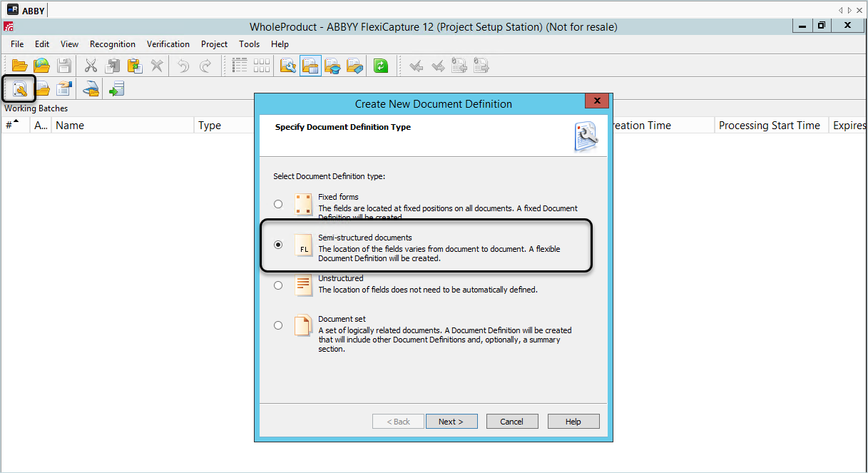Click the Cut scissors icon
The height and width of the screenshot is (473, 868).
click(91, 66)
